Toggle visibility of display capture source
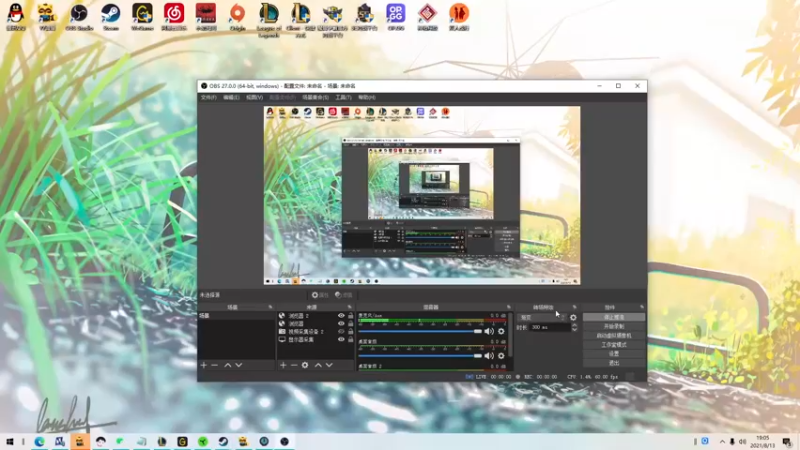This screenshot has width=800, height=450. click(341, 339)
